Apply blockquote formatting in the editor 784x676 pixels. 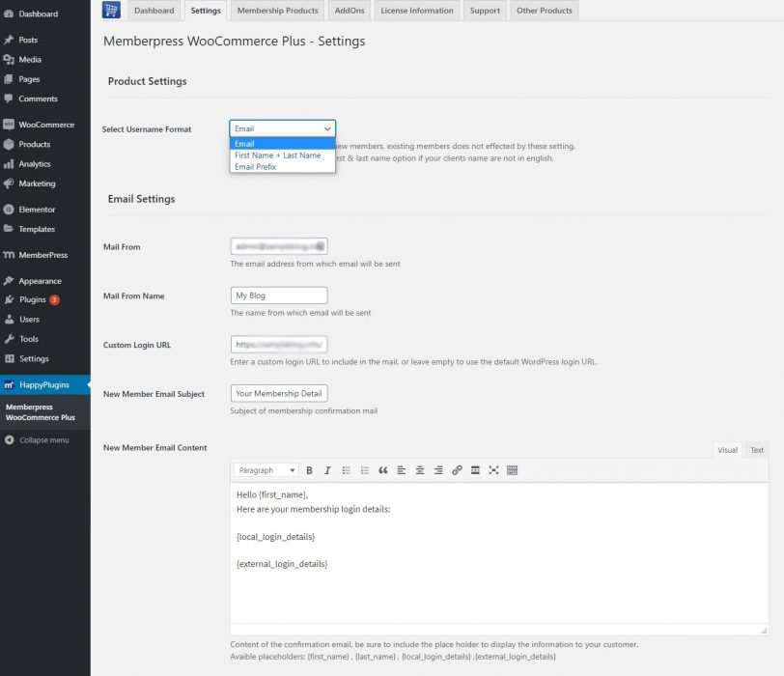coord(382,470)
